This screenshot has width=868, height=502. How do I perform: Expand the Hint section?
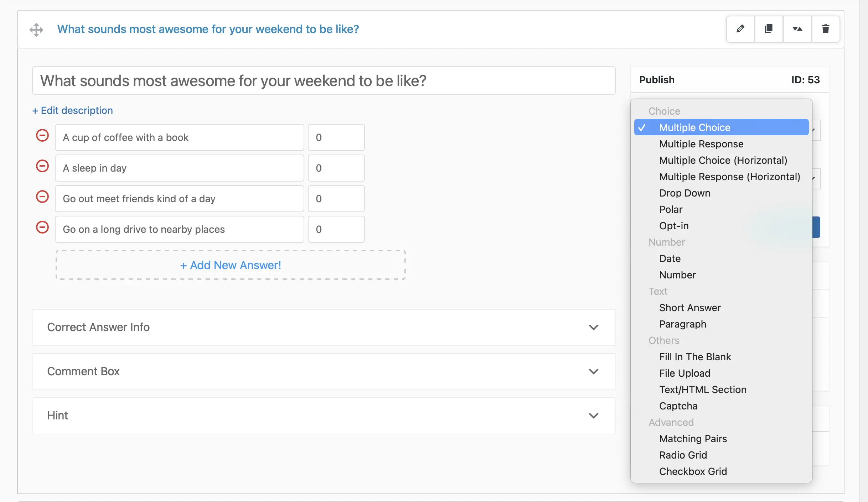[594, 415]
